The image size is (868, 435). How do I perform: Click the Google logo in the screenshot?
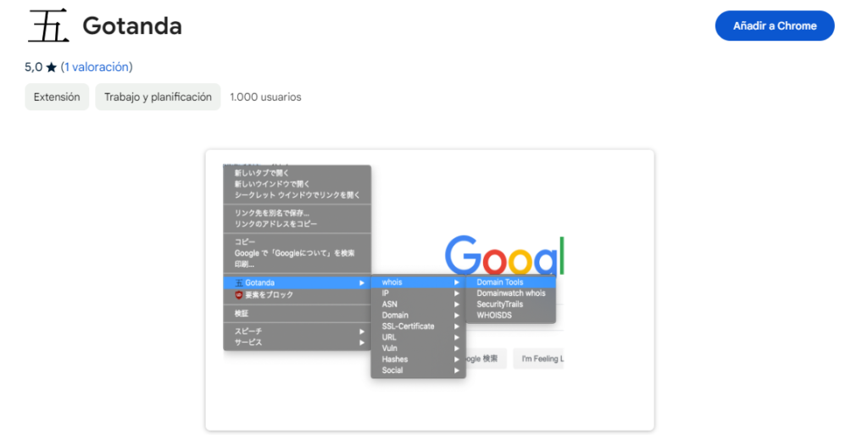pyautogui.click(x=504, y=255)
